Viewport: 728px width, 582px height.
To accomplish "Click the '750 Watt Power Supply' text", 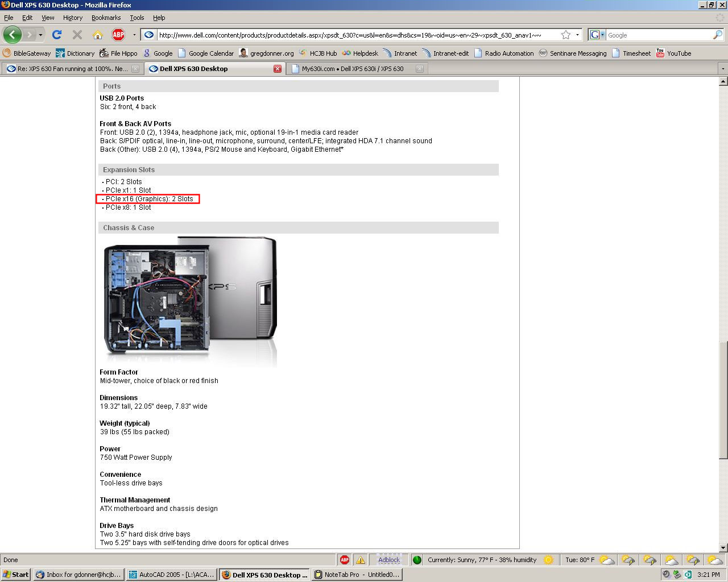I will click(x=136, y=458).
